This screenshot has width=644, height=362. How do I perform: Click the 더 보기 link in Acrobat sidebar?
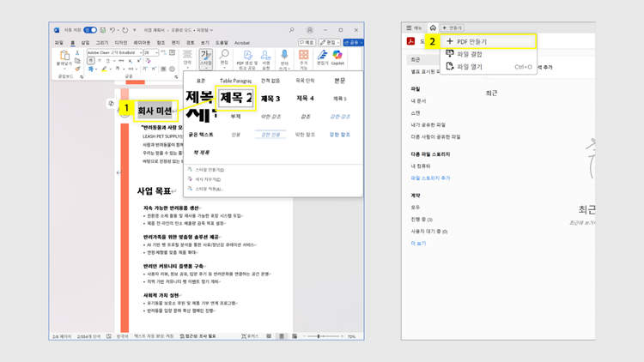coord(418,244)
